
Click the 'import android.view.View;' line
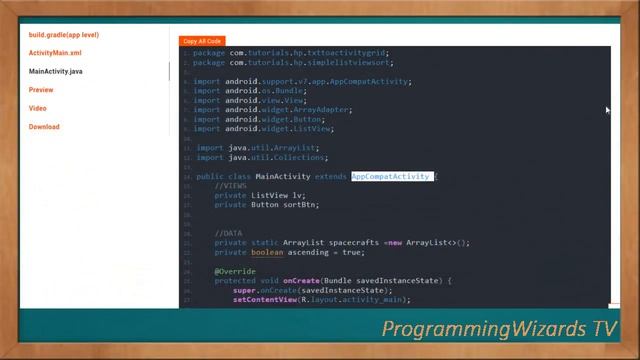(250, 100)
